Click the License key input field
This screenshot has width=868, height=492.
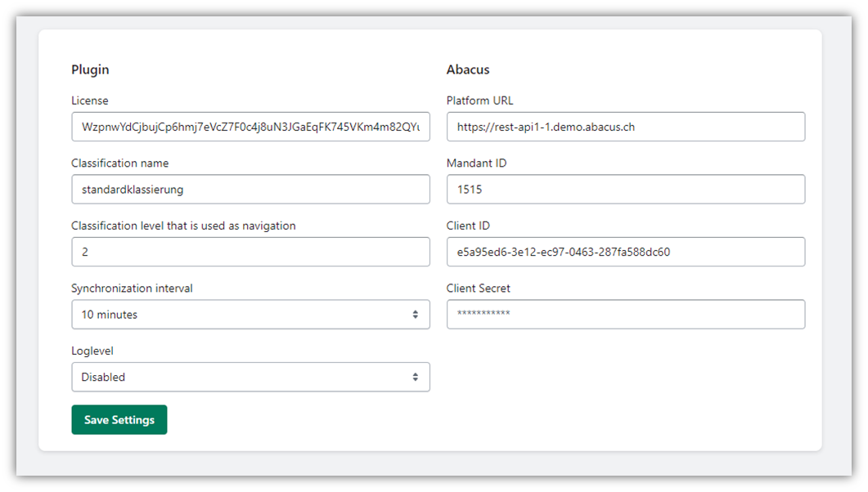250,127
